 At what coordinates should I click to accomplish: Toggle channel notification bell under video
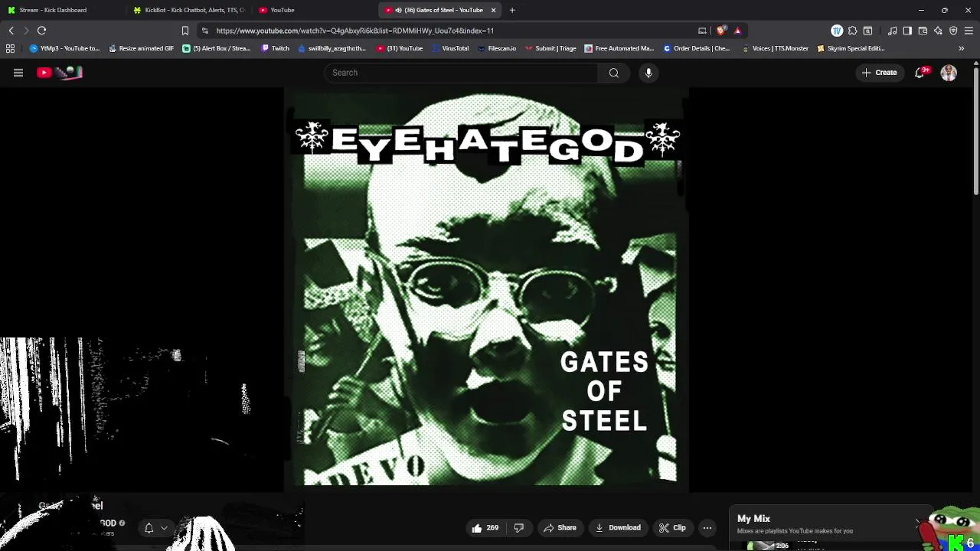[149, 528]
